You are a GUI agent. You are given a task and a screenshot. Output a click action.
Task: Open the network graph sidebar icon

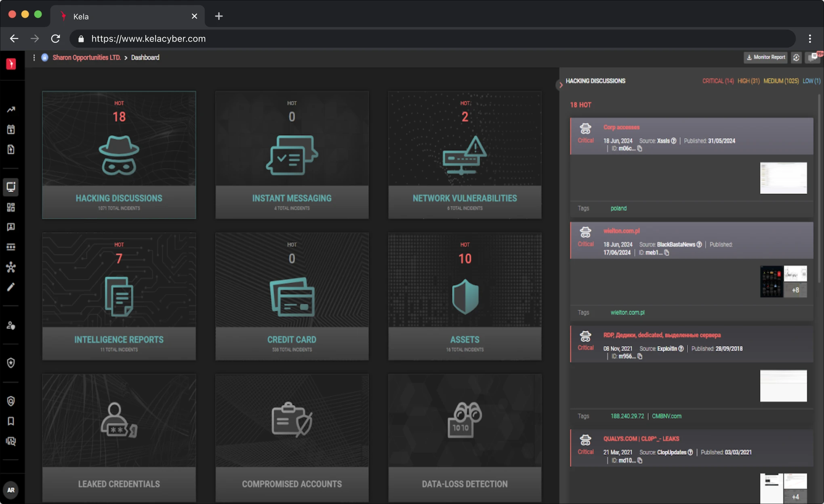(11, 267)
